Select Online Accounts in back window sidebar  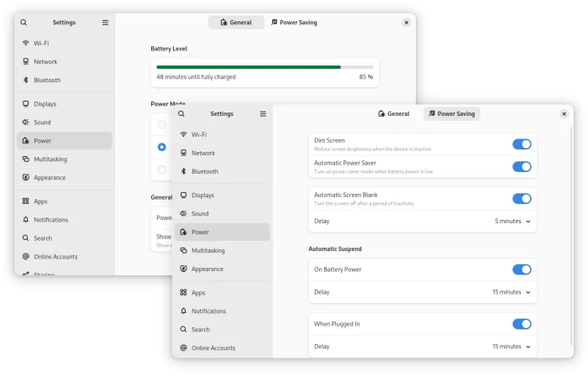65,257
